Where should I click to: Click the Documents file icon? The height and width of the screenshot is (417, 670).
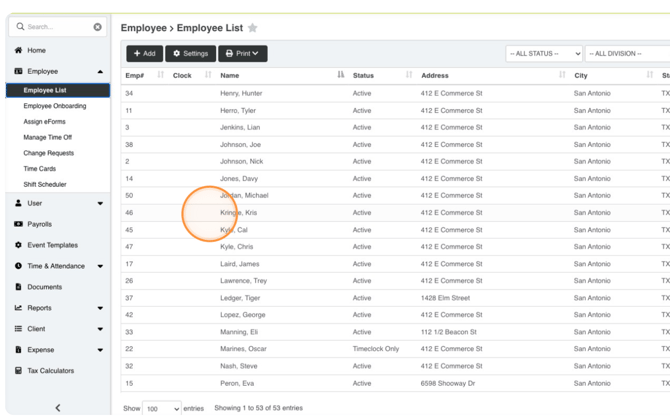(18, 287)
